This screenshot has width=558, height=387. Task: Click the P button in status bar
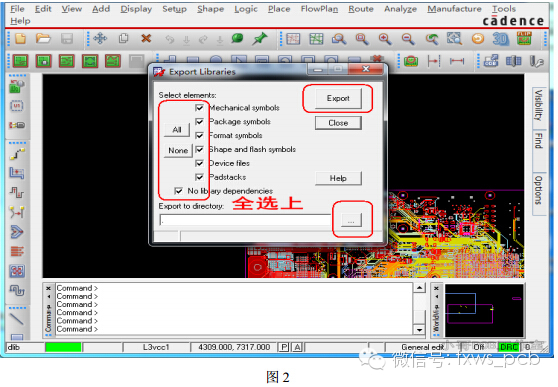[x=284, y=347]
